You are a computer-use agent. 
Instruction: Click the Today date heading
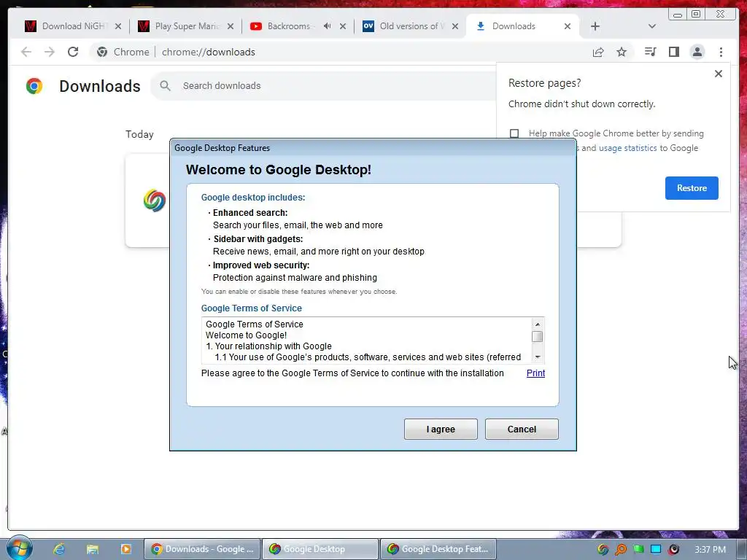139,134
